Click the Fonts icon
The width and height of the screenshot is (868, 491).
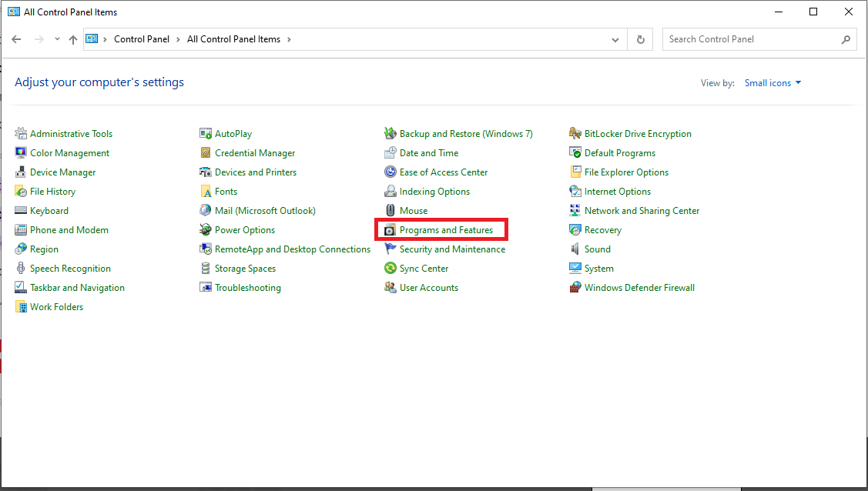(x=206, y=192)
